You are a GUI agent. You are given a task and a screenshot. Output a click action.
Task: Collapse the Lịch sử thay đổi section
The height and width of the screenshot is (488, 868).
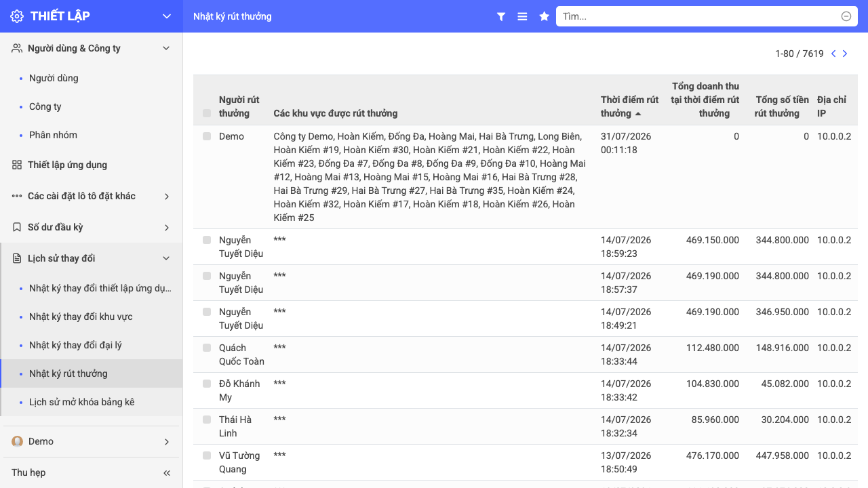[x=92, y=258]
